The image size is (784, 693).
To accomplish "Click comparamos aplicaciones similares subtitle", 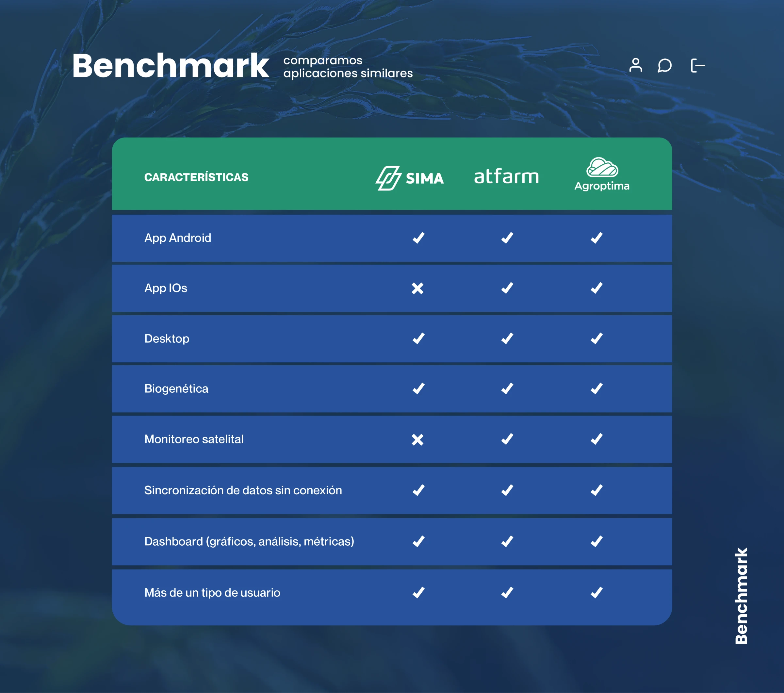I will coord(348,67).
